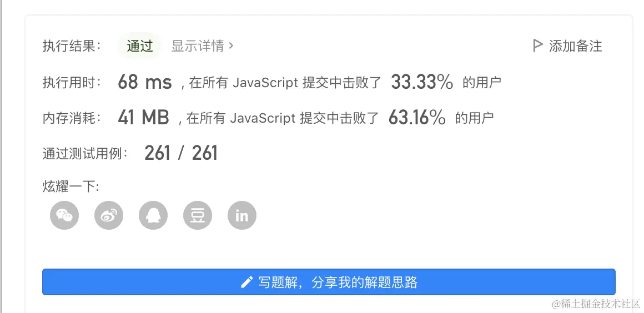The image size is (644, 313).
Task: Click the flag icon beside 添加备注
Action: click(x=537, y=46)
